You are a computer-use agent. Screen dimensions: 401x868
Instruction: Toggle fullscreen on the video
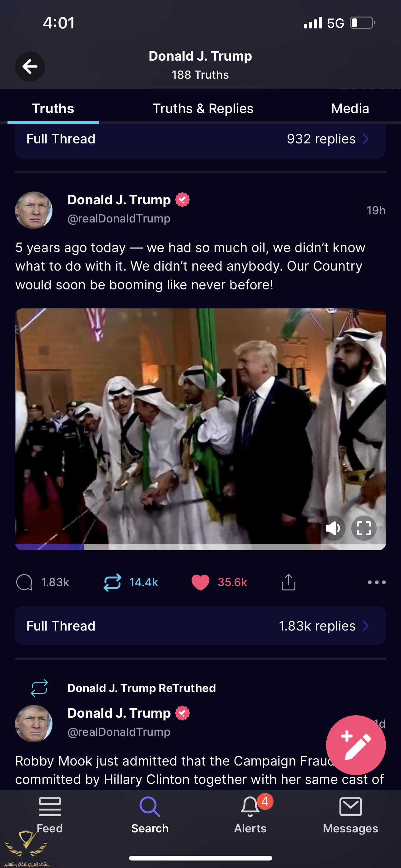point(364,528)
